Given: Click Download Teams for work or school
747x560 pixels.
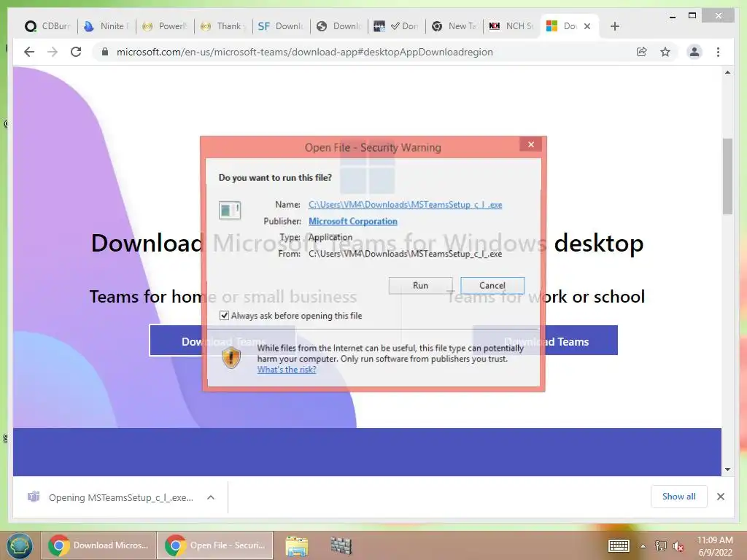Looking at the screenshot, I should pyautogui.click(x=545, y=341).
